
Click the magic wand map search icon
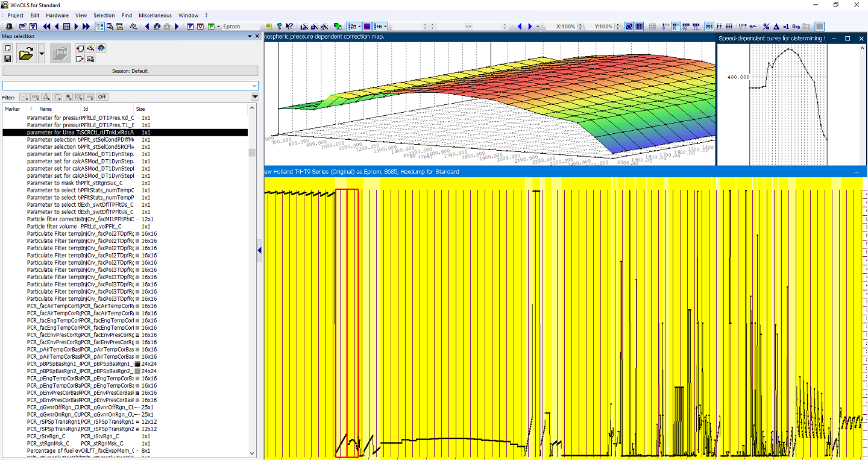point(90,48)
